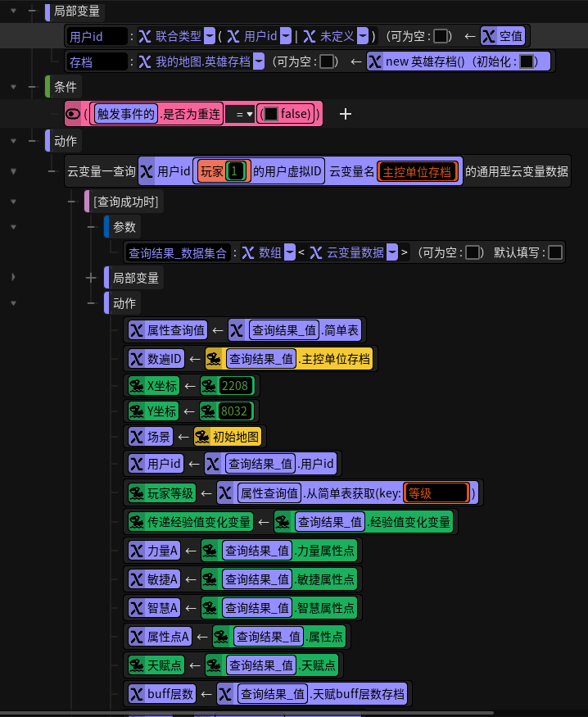Open the 数组 type dropdown
588x717 pixels.
(290, 252)
